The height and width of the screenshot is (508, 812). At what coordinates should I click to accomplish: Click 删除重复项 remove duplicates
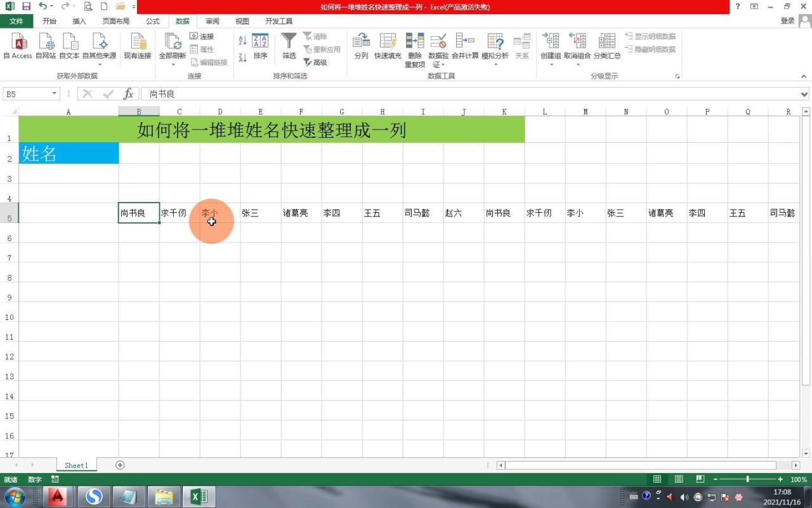415,50
